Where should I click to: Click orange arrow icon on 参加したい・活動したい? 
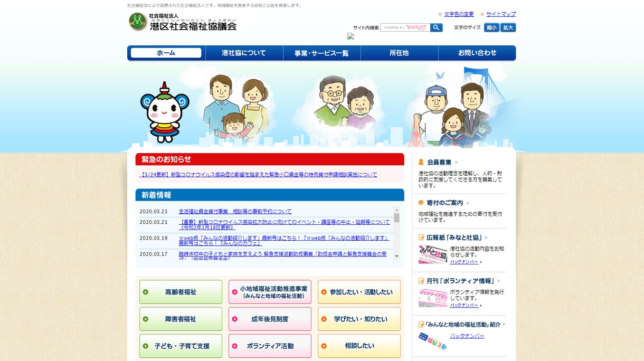[324, 292]
